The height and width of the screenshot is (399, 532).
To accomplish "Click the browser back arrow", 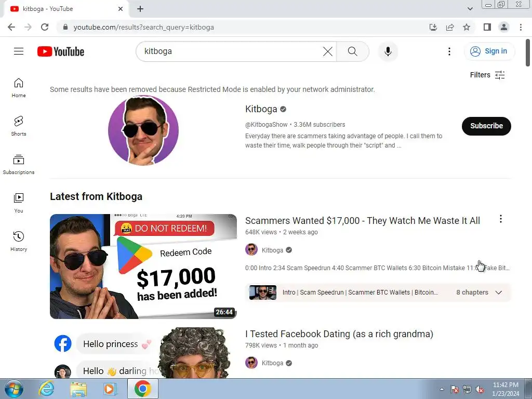I will [11, 27].
